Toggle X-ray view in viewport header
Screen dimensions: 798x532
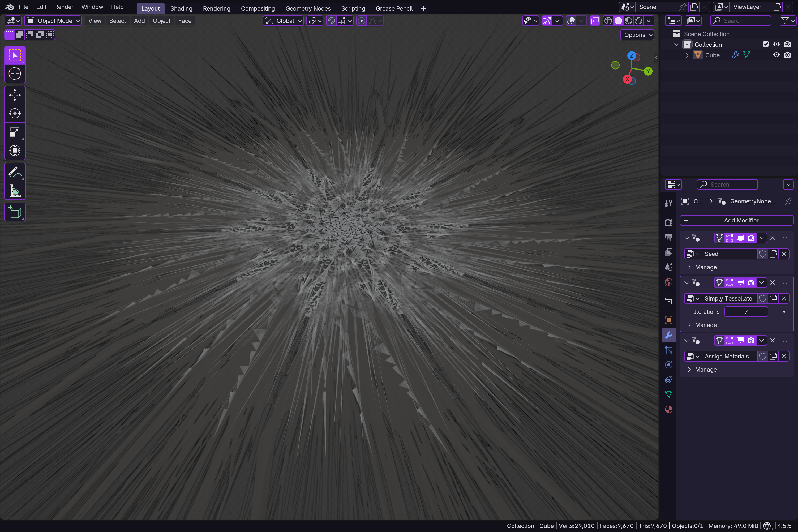(x=594, y=21)
